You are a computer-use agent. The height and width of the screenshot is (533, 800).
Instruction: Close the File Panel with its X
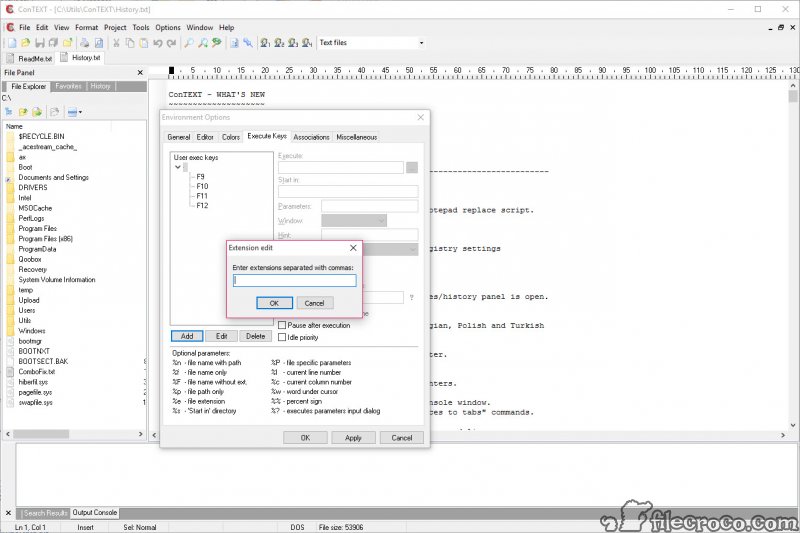140,73
